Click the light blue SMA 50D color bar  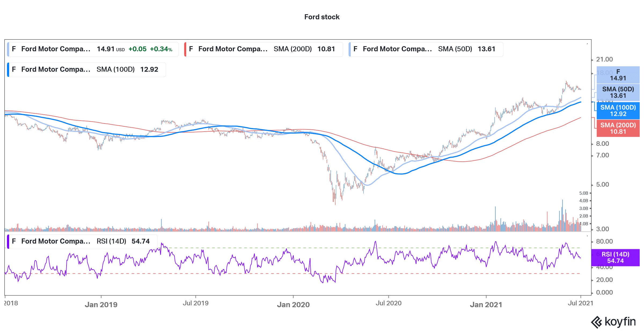(350, 49)
